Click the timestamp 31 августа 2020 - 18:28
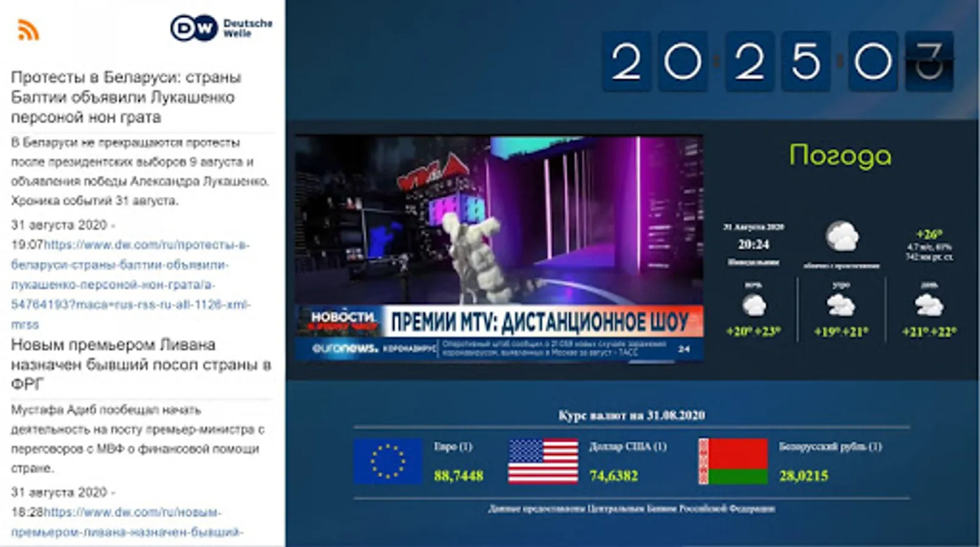This screenshot has height=547, width=980. tap(63, 502)
